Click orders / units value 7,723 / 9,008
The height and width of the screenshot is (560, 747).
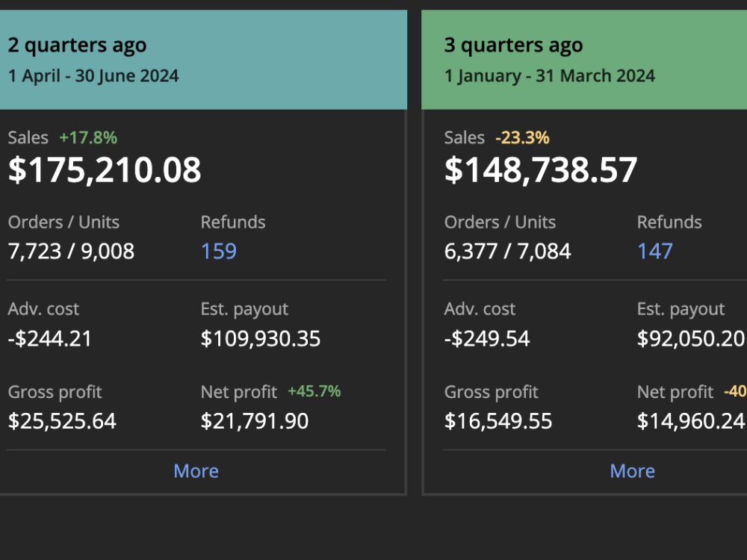[71, 251]
